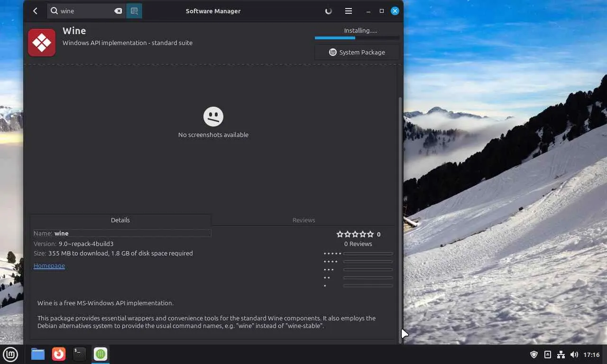Image resolution: width=607 pixels, height=364 pixels.
Task: Click the one-star rating bar
Action: point(368,286)
